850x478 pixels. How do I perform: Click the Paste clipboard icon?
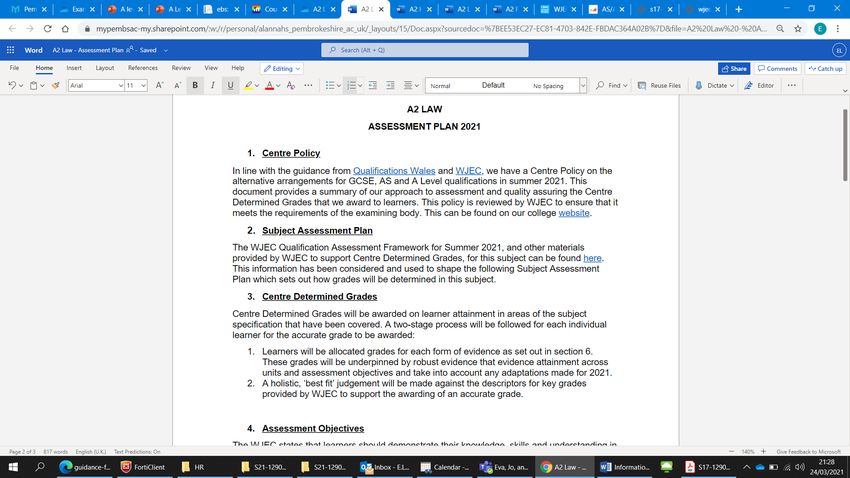click(x=34, y=86)
